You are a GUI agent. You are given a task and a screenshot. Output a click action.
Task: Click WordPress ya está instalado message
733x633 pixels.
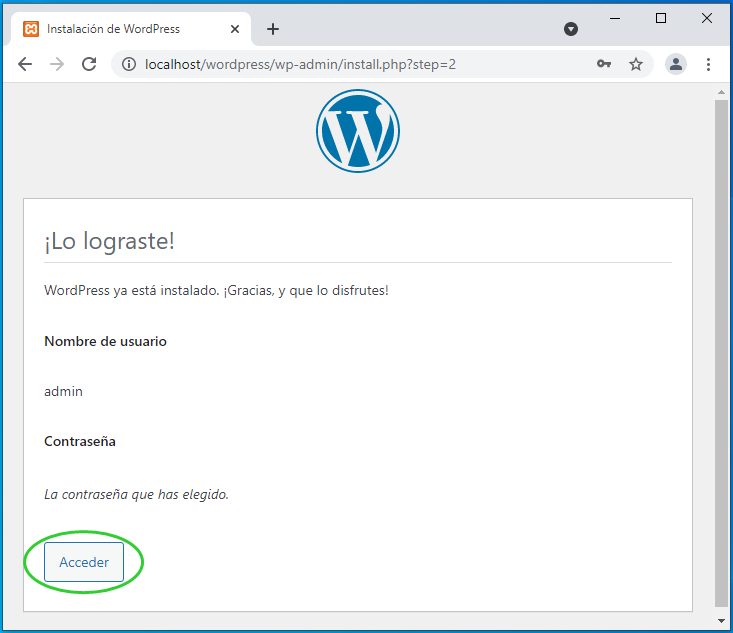coord(216,291)
